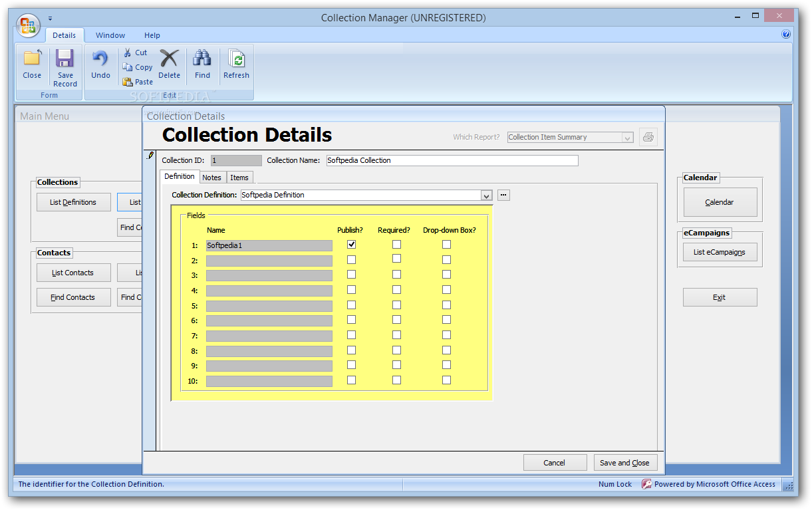Click the Name box for field 6

point(269,321)
